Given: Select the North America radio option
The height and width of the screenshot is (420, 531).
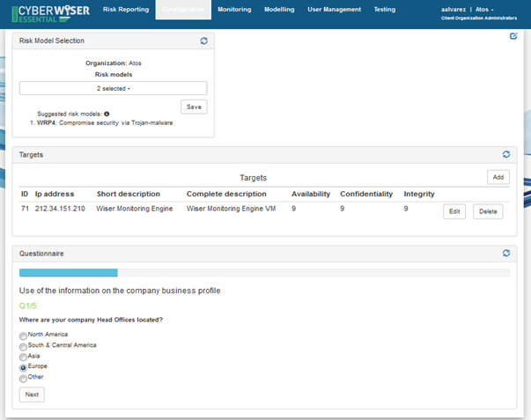Looking at the screenshot, I should pos(23,336).
